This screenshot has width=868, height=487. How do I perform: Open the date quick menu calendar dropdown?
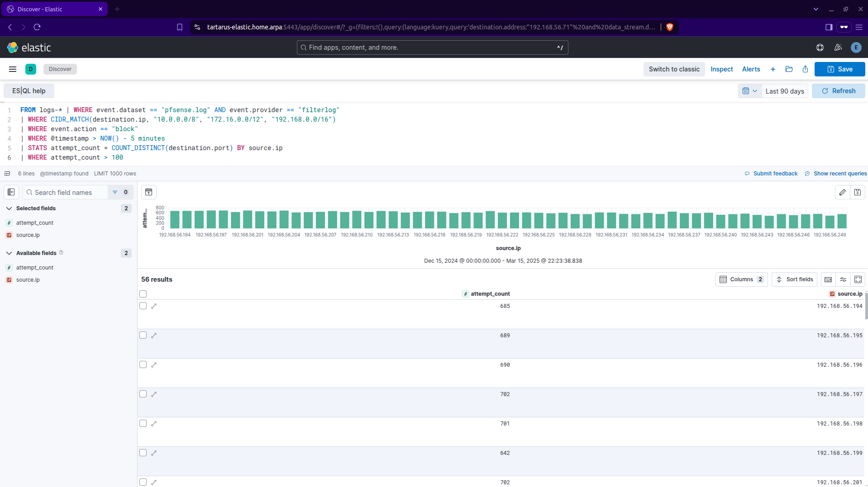click(x=749, y=91)
